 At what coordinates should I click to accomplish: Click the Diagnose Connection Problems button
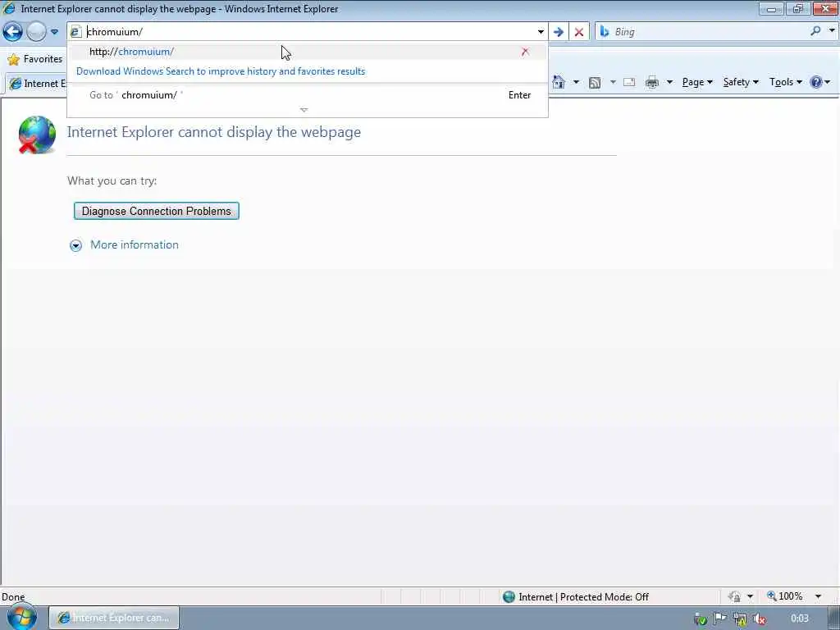click(157, 211)
